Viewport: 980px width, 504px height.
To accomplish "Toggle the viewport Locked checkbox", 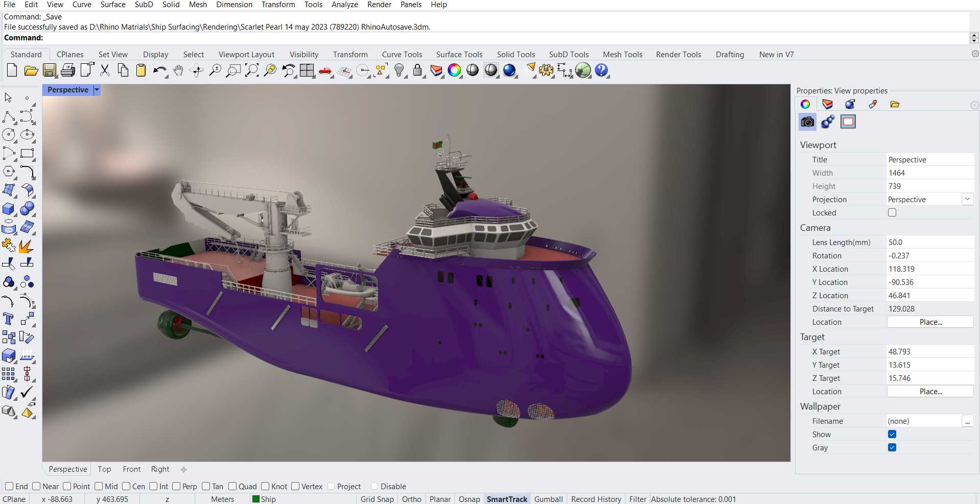I will click(892, 212).
